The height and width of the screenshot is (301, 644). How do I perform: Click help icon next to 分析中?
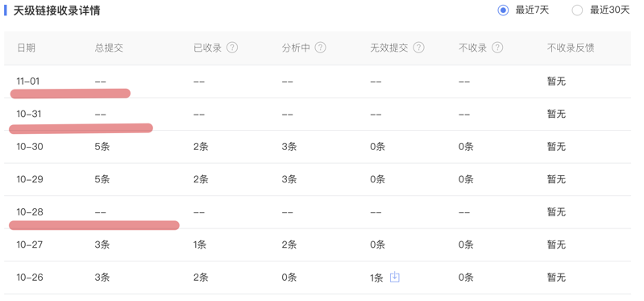pos(320,48)
